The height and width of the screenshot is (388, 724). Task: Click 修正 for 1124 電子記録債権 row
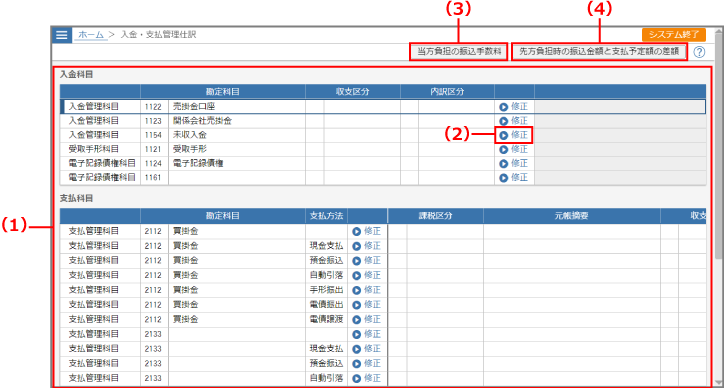(513, 164)
